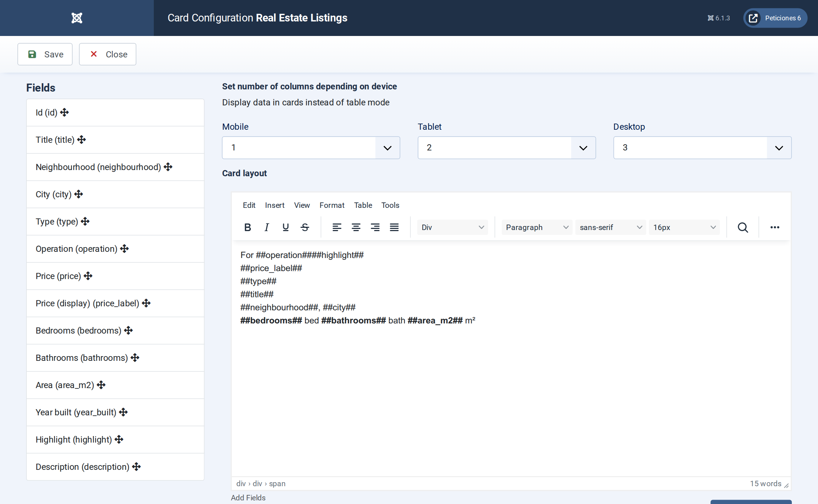Open the editor Format menu

coord(332,205)
